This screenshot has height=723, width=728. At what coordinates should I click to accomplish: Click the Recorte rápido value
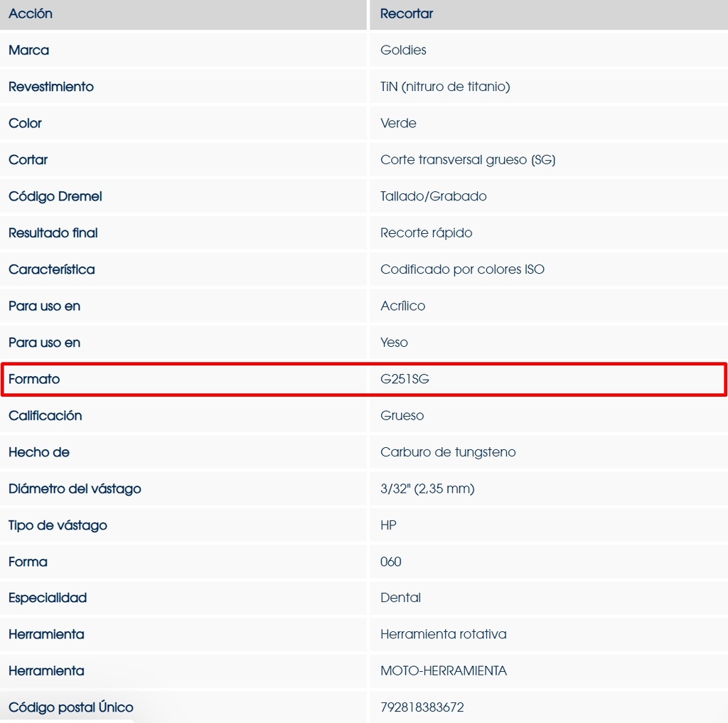[x=426, y=233]
